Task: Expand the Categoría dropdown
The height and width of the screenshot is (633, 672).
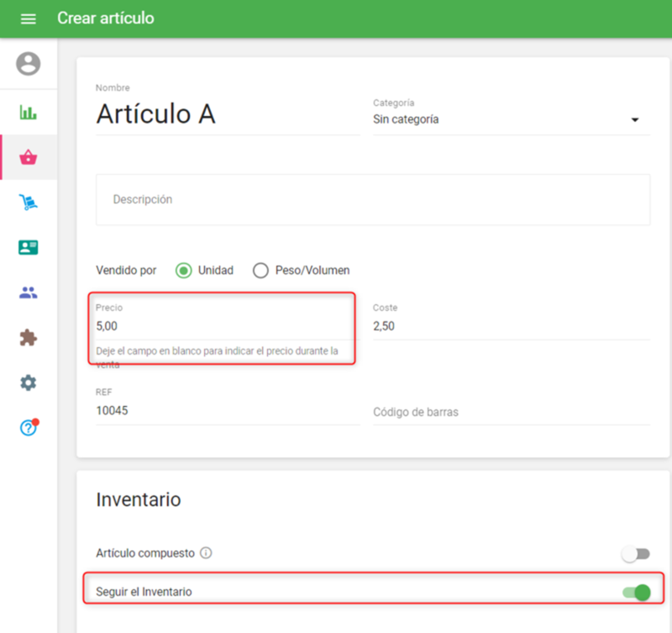Action: [511, 120]
